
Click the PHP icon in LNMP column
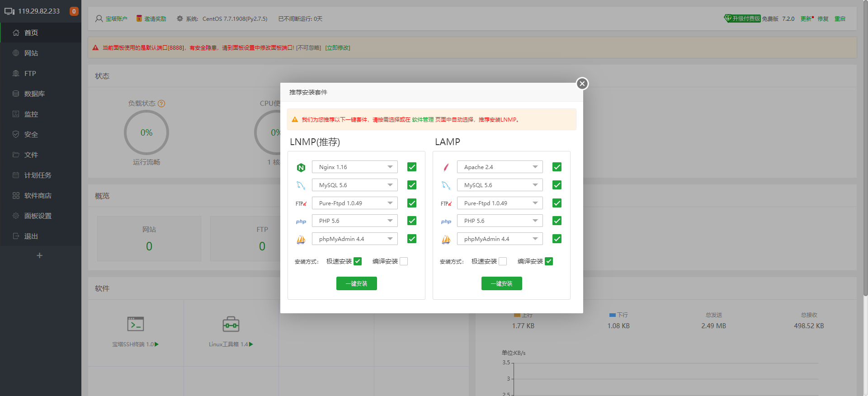pos(301,222)
